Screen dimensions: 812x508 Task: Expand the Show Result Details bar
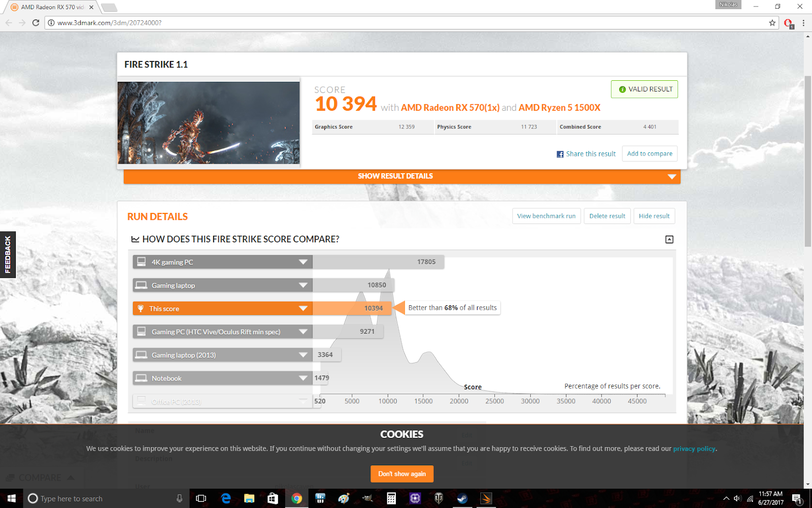tap(402, 176)
